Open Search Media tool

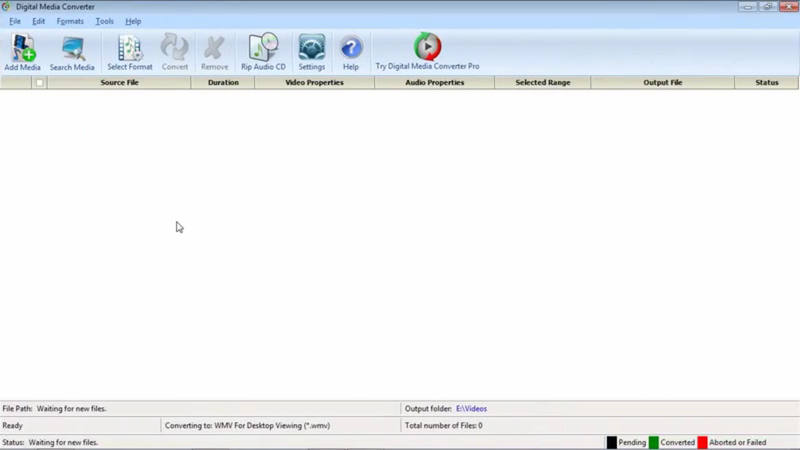[72, 52]
